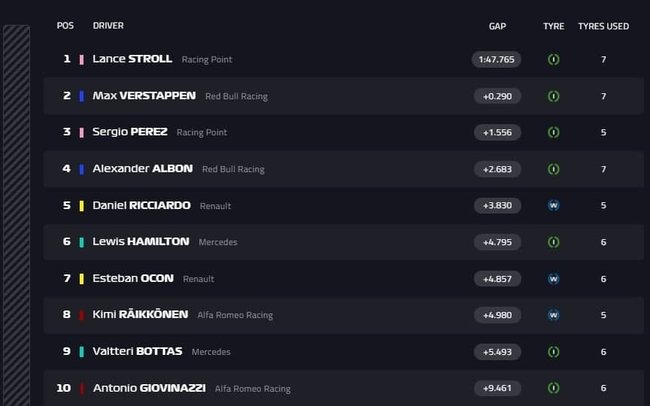Click the +9.461 gap badge
The height and width of the screenshot is (406, 650).
497,388
